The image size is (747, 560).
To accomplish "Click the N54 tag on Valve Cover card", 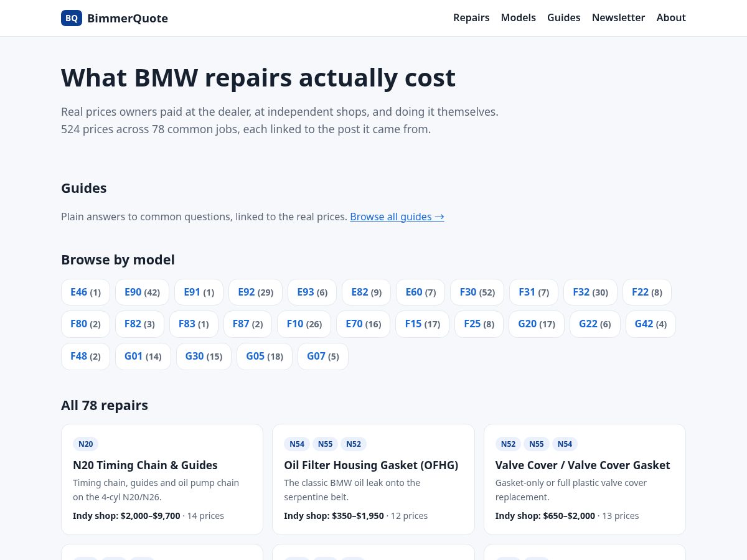I will pyautogui.click(x=565, y=444).
